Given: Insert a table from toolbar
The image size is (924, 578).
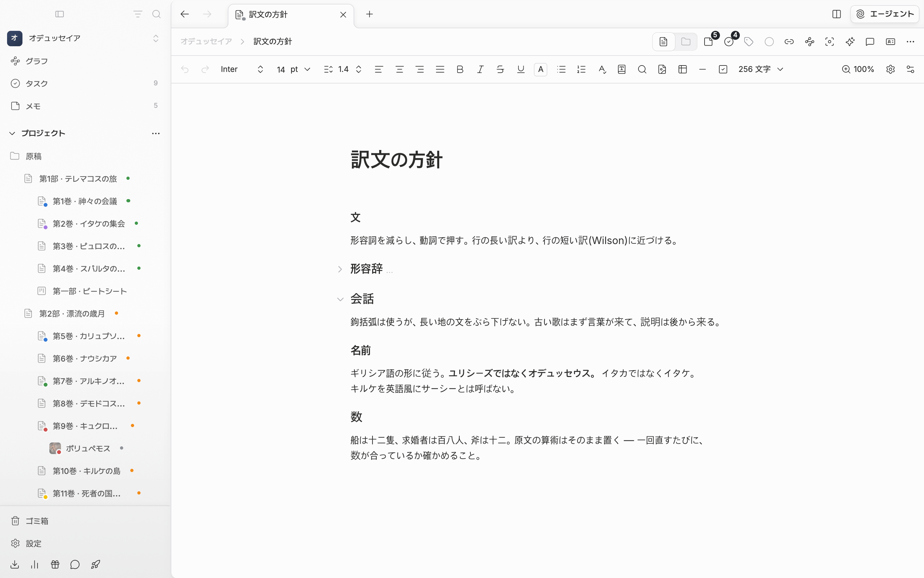Looking at the screenshot, I should coord(683,69).
